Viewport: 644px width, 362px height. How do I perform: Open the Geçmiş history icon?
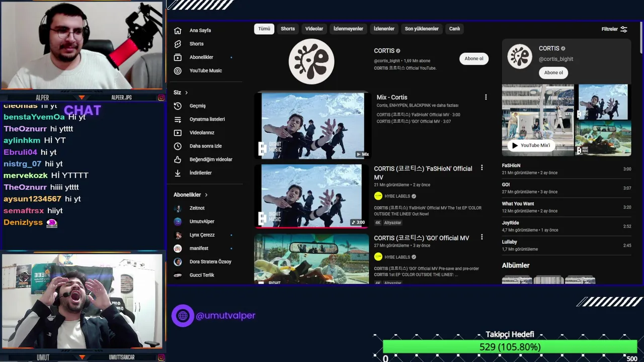click(x=178, y=106)
